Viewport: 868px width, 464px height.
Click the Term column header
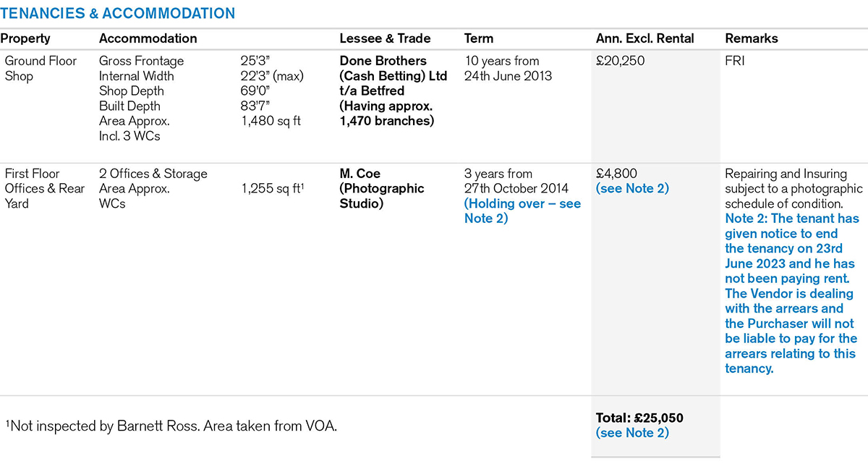[x=478, y=38]
